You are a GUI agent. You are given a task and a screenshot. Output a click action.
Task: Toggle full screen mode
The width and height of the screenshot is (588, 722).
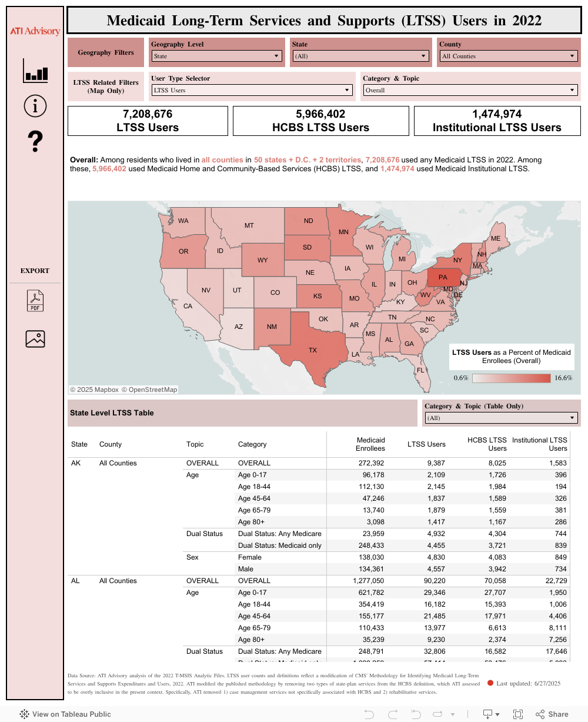pyautogui.click(x=519, y=714)
